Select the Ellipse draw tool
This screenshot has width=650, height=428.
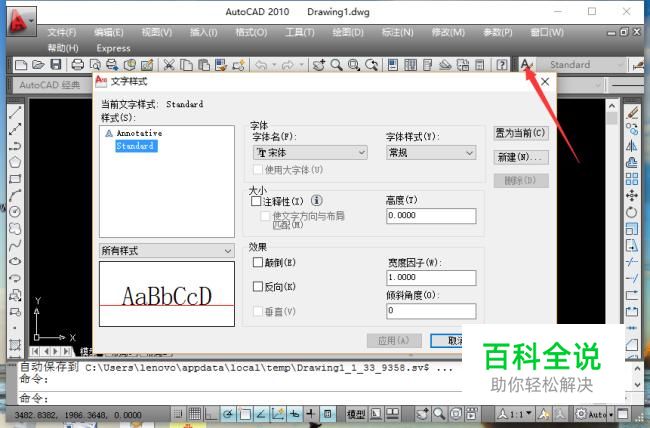point(15,262)
